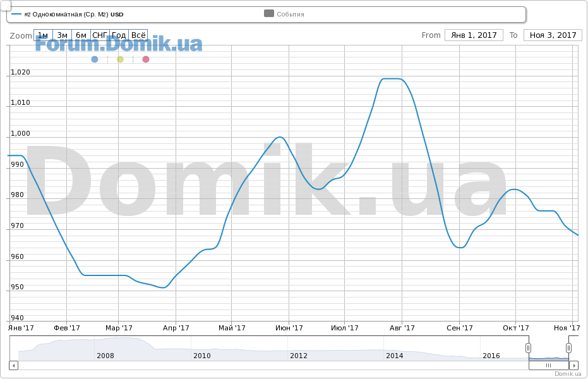Select the Год zoom button
588x379 pixels.
pyautogui.click(x=119, y=35)
